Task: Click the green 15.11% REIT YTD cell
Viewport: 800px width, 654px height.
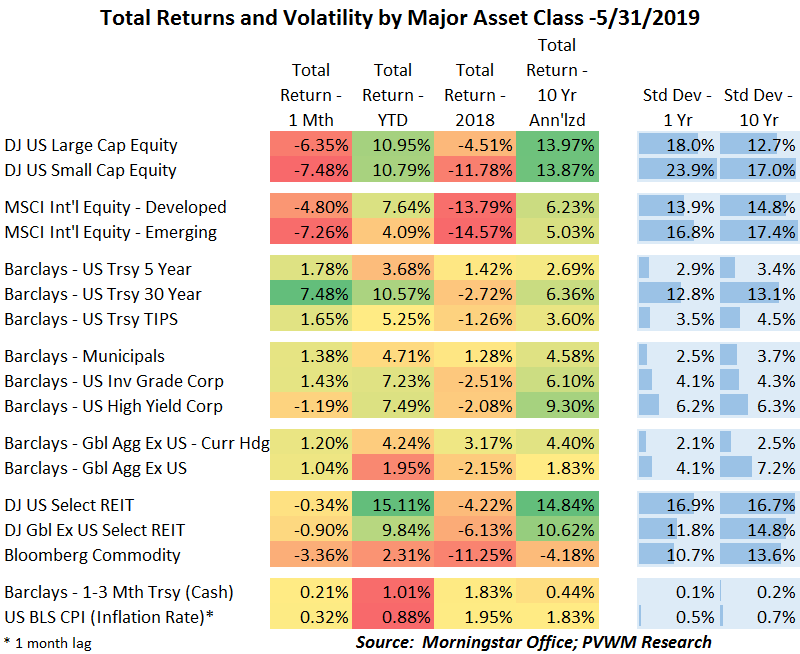Action: pyautogui.click(x=393, y=505)
